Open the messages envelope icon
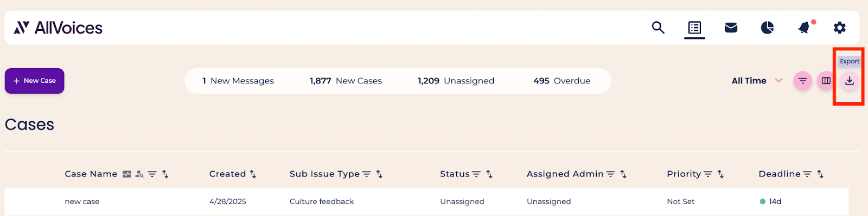Screen dimensions: 868x216 [x=731, y=28]
